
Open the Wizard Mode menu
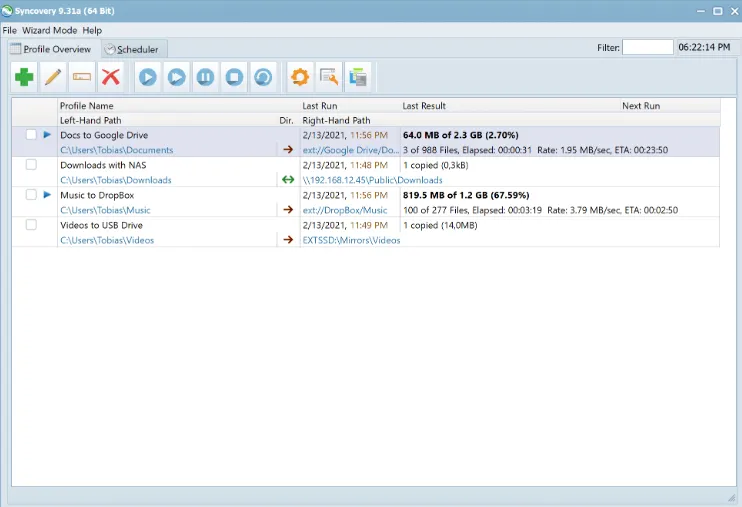coord(49,30)
